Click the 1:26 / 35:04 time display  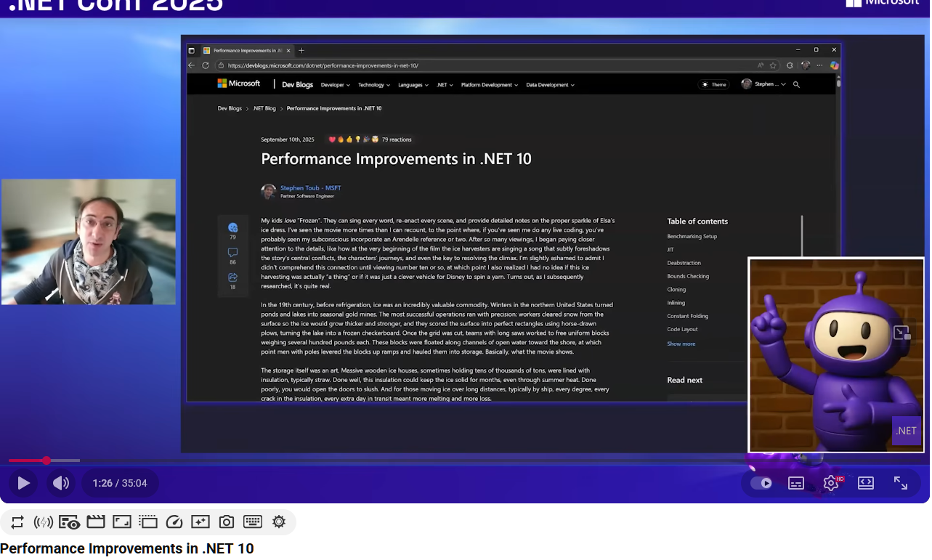(120, 483)
